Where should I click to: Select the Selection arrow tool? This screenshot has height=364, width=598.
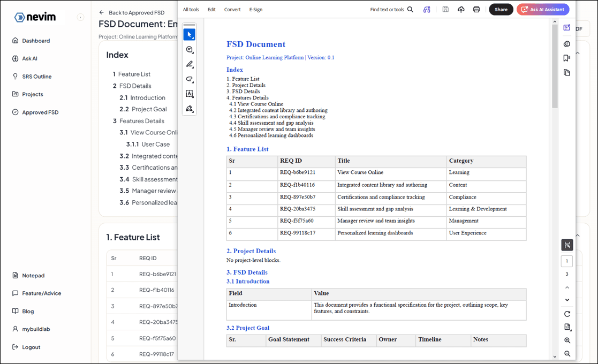coord(189,34)
